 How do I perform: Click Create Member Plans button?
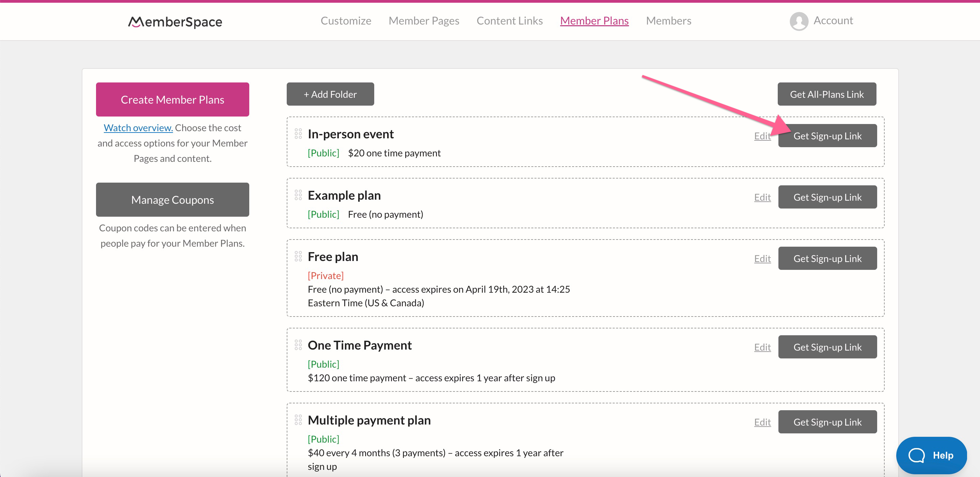[172, 99]
